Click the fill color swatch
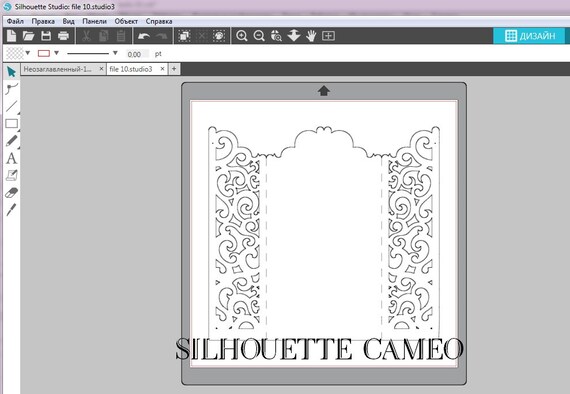 (x=15, y=53)
